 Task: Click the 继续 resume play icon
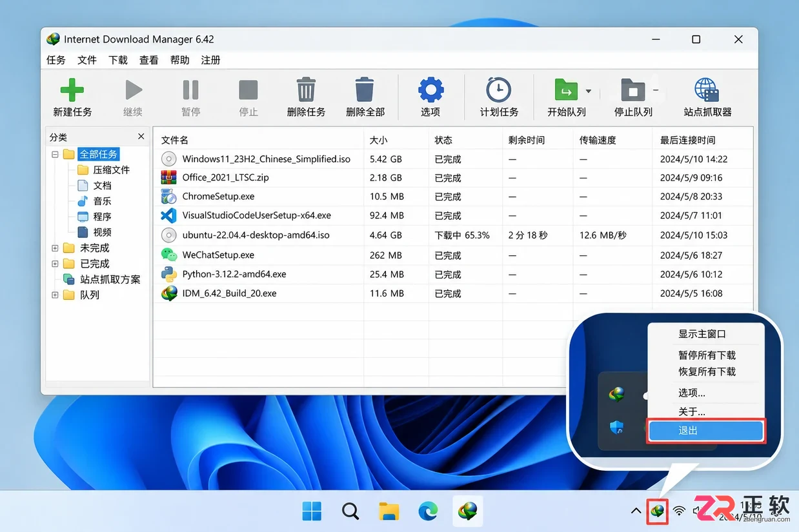(x=133, y=90)
